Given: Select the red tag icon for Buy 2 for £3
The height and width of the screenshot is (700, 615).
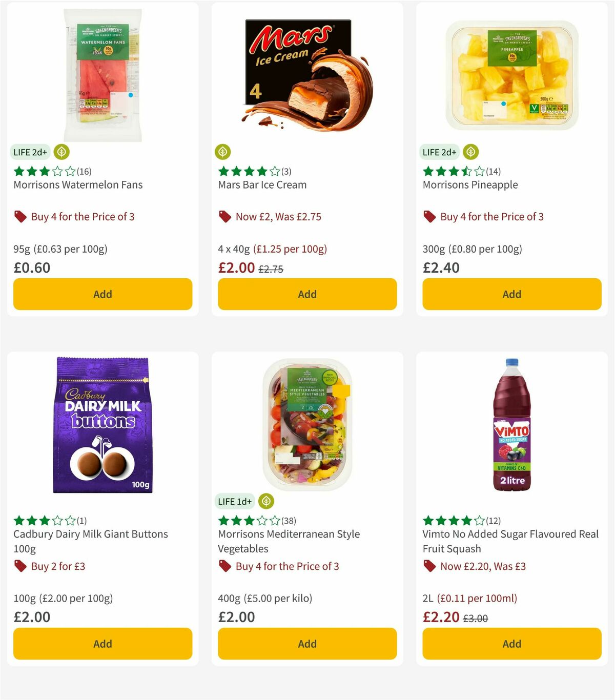Looking at the screenshot, I should point(19,566).
